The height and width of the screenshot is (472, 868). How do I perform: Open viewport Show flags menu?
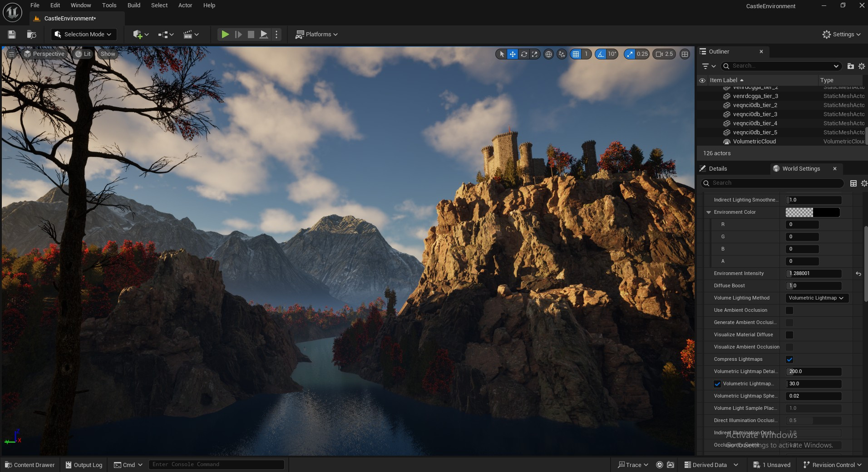pyautogui.click(x=108, y=54)
